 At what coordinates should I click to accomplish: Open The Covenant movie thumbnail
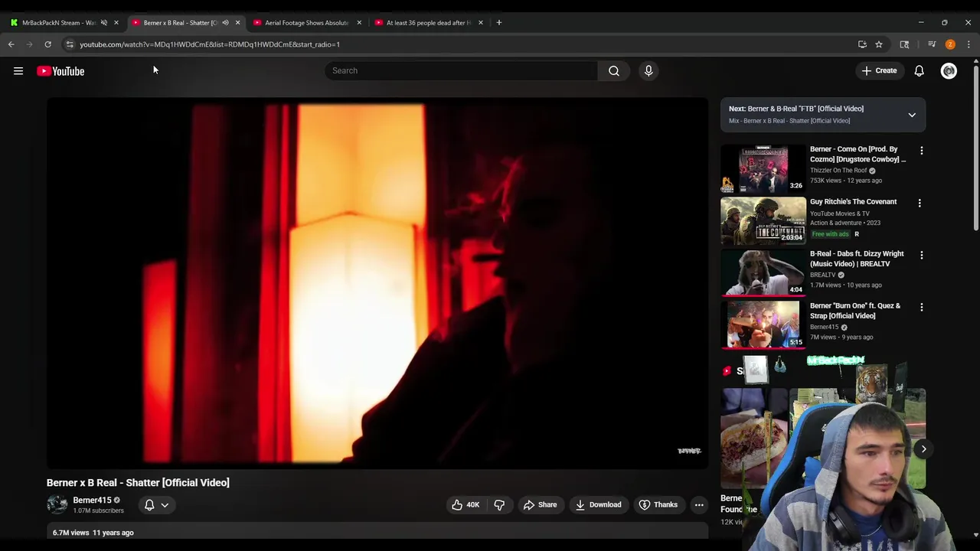point(763,220)
